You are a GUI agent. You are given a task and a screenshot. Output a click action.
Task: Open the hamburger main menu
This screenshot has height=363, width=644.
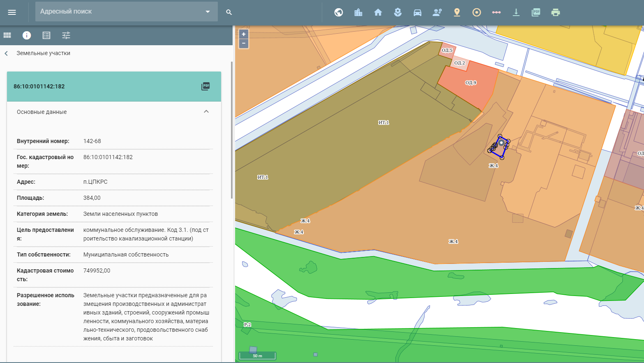pos(12,12)
